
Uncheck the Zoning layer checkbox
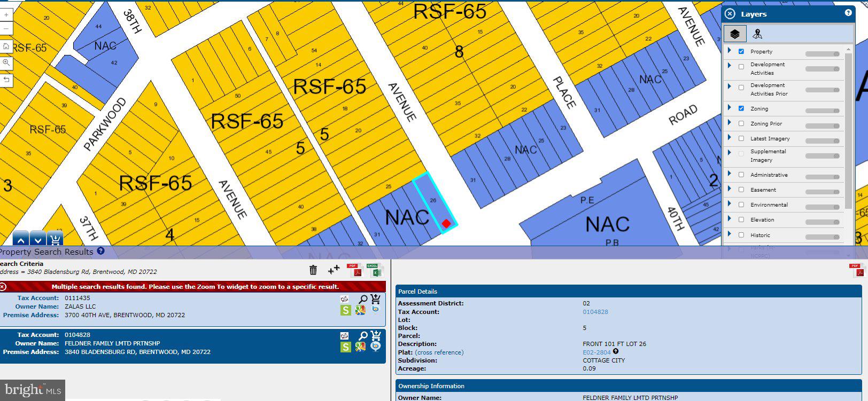(741, 108)
